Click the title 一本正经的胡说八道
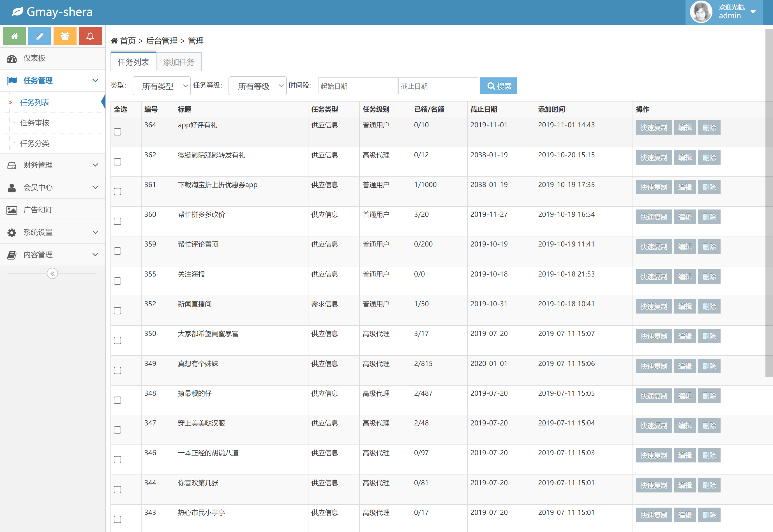Image resolution: width=773 pixels, height=532 pixels. coord(208,453)
